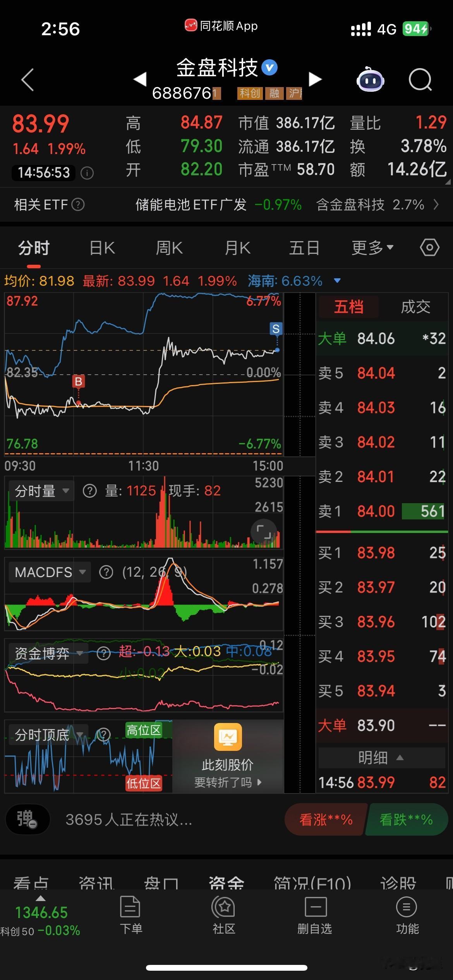Screen dimensions: 453x980
Task: Tap the blue verified badge
Action: click(x=269, y=68)
